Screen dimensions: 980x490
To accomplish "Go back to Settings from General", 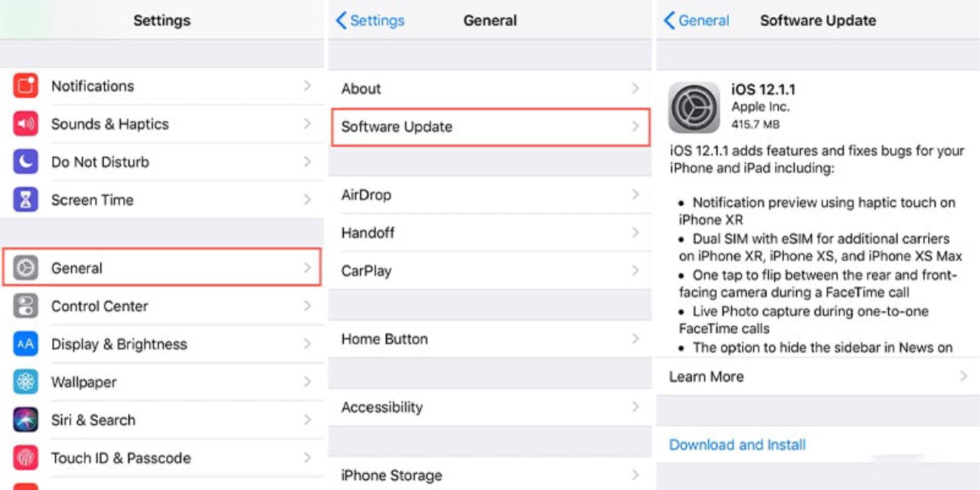I will 371,21.
